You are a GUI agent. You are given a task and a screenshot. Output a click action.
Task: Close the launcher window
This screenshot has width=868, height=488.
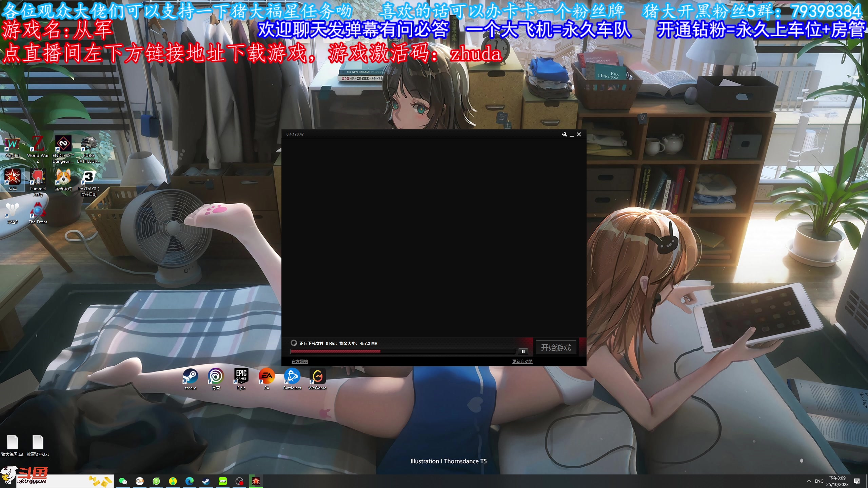(579, 135)
